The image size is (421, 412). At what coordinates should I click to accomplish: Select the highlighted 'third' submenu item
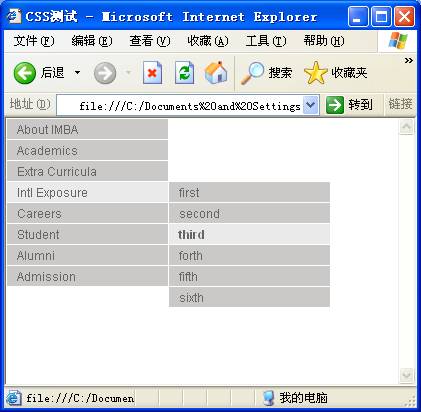click(x=249, y=234)
